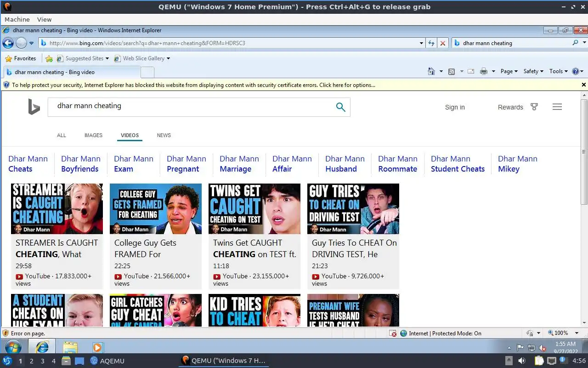This screenshot has height=368, width=588.
Task: Click the vertical page scrollbar thumb
Action: coord(584,152)
